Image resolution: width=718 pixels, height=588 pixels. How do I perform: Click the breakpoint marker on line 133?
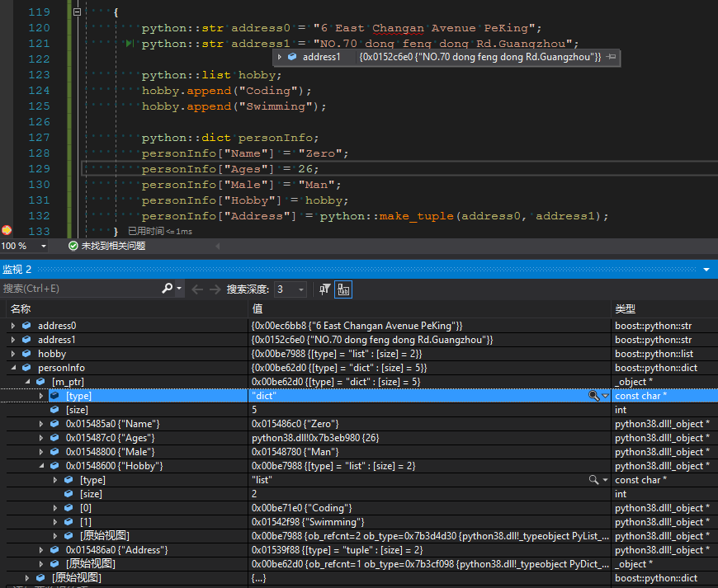7,230
